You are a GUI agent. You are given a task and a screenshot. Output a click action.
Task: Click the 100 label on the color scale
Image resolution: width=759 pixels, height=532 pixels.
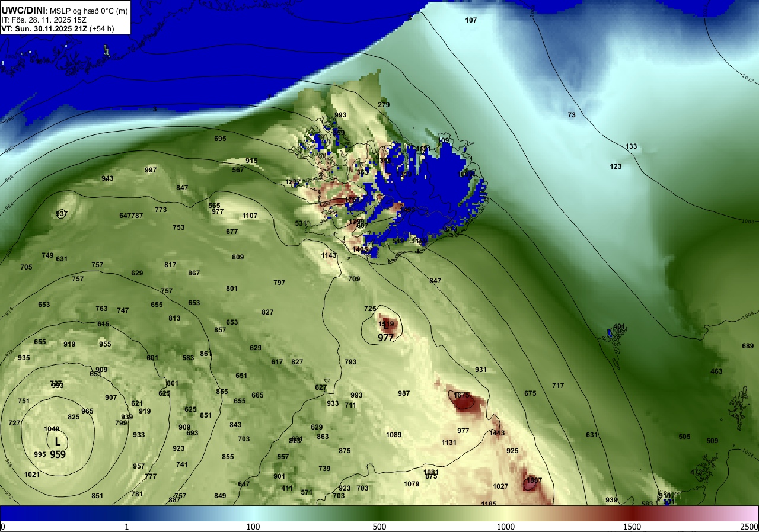tap(253, 527)
